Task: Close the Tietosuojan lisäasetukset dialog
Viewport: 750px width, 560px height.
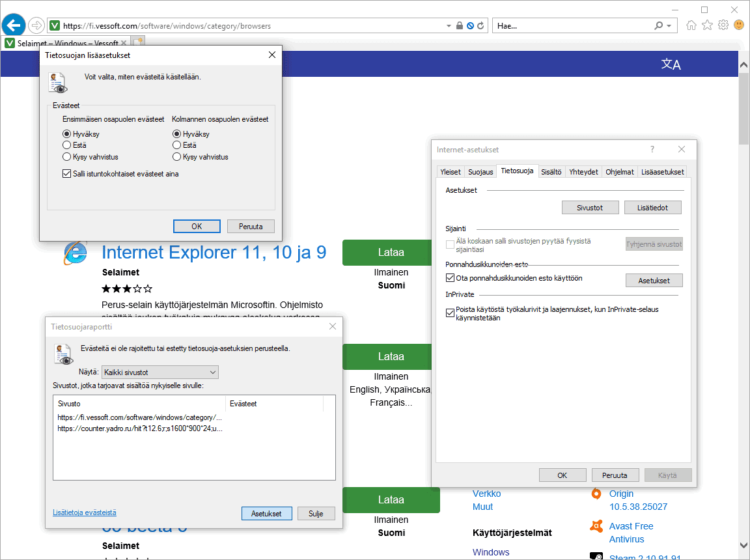Action: (x=272, y=55)
